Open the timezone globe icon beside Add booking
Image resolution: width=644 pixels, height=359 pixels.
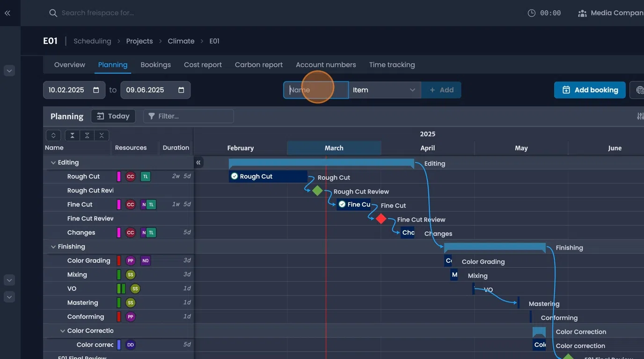tap(639, 90)
